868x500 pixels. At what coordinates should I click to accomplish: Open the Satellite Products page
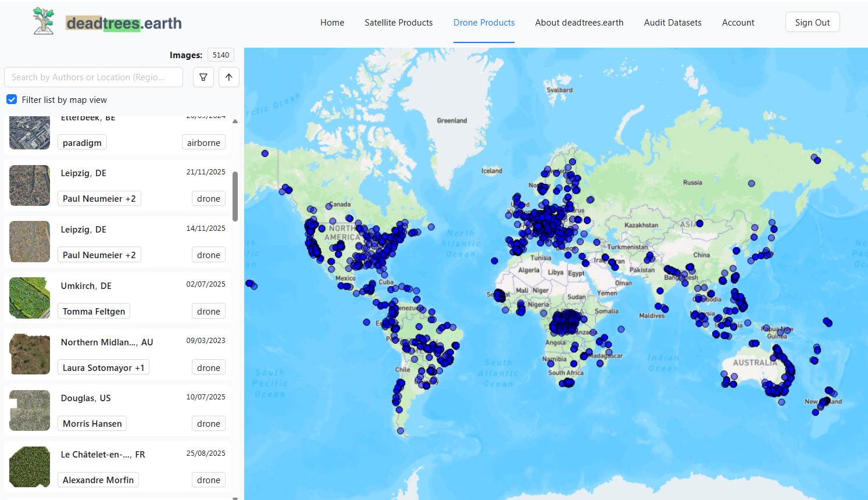click(x=398, y=22)
